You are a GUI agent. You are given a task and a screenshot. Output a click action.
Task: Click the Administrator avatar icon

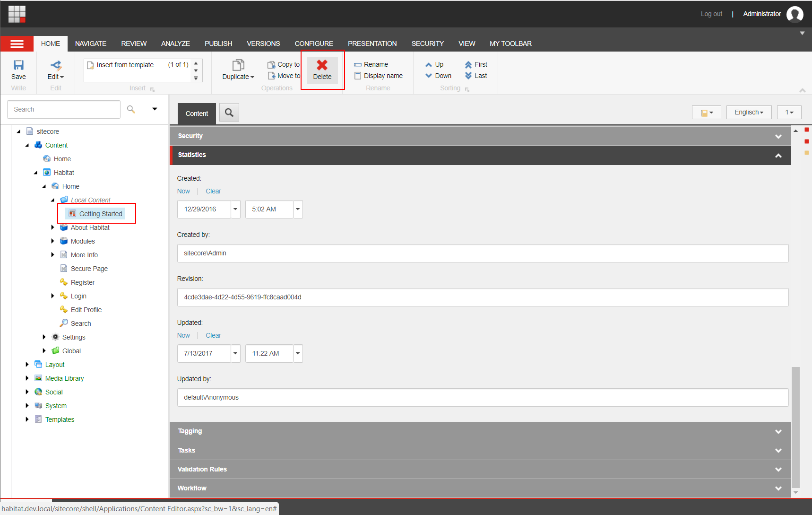click(x=795, y=14)
